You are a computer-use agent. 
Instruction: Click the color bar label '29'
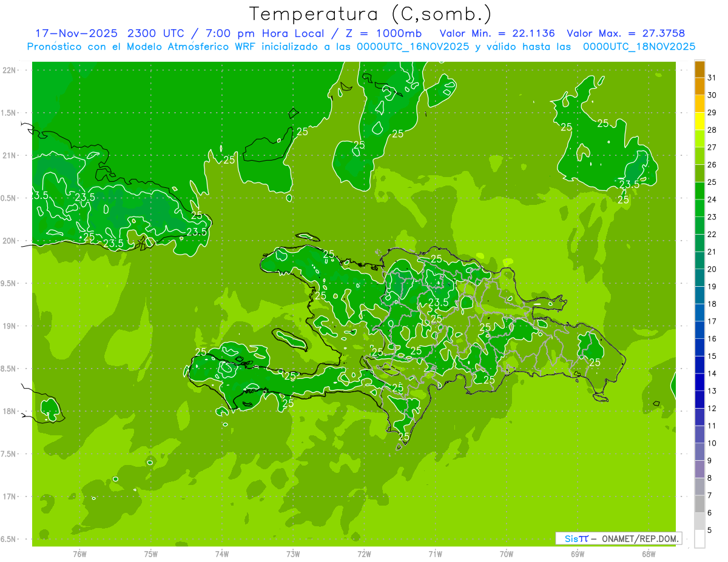[712, 112]
